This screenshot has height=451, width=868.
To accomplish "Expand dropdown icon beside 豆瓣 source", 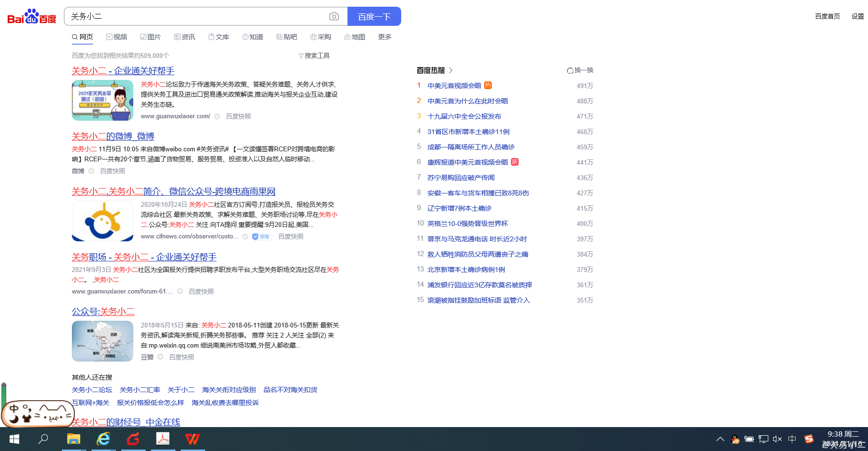I will point(161,357).
